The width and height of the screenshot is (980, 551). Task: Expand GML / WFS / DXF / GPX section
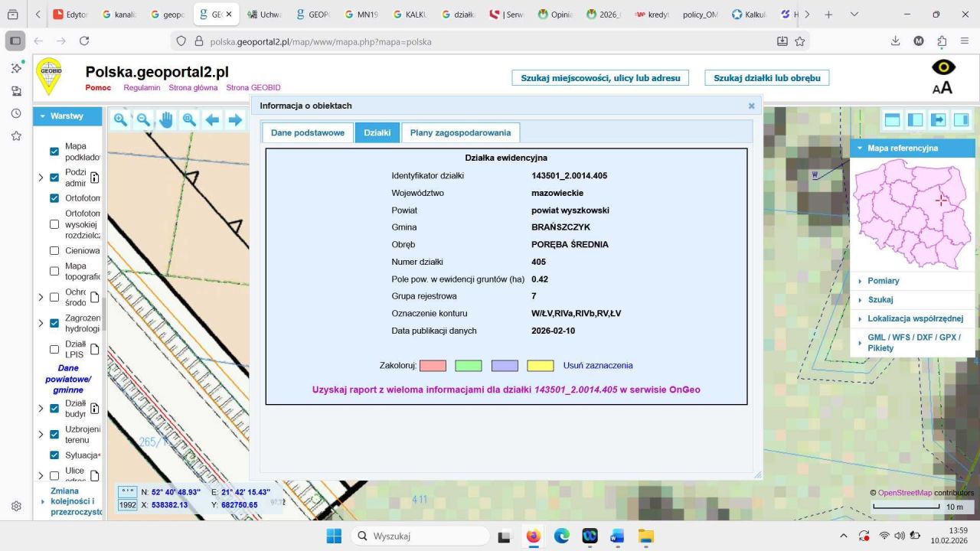[x=914, y=343]
